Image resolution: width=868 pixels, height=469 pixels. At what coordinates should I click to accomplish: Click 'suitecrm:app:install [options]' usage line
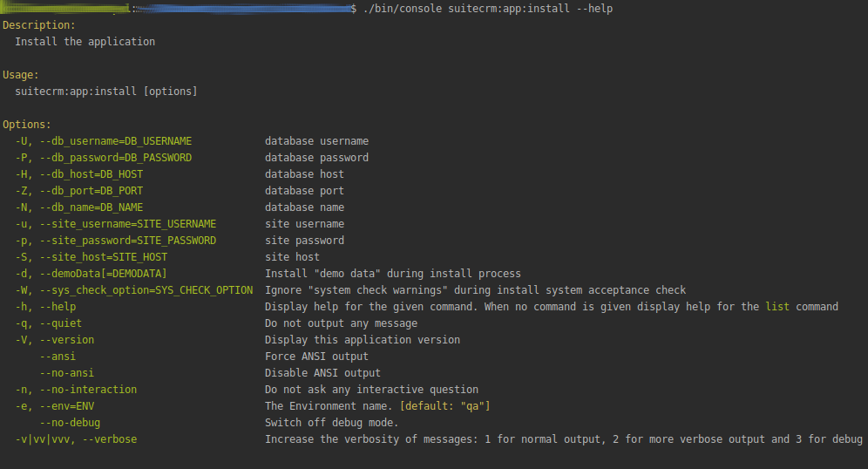pyautogui.click(x=106, y=92)
